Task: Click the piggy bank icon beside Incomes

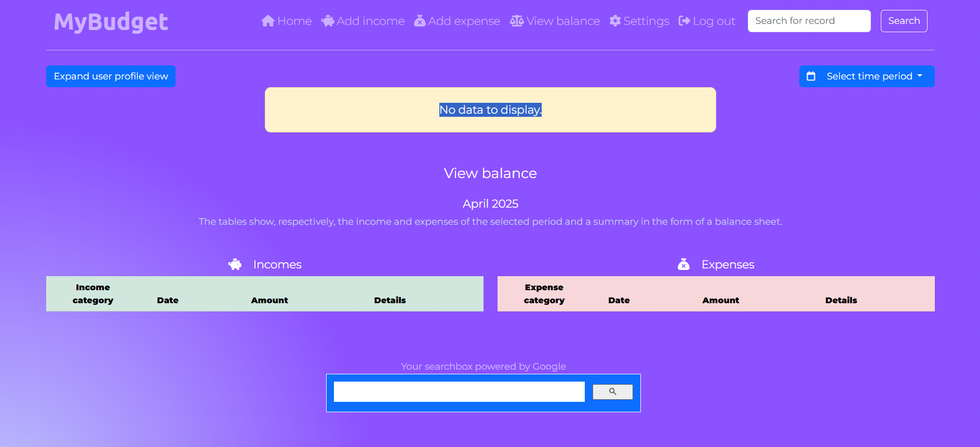Action: 235,265
